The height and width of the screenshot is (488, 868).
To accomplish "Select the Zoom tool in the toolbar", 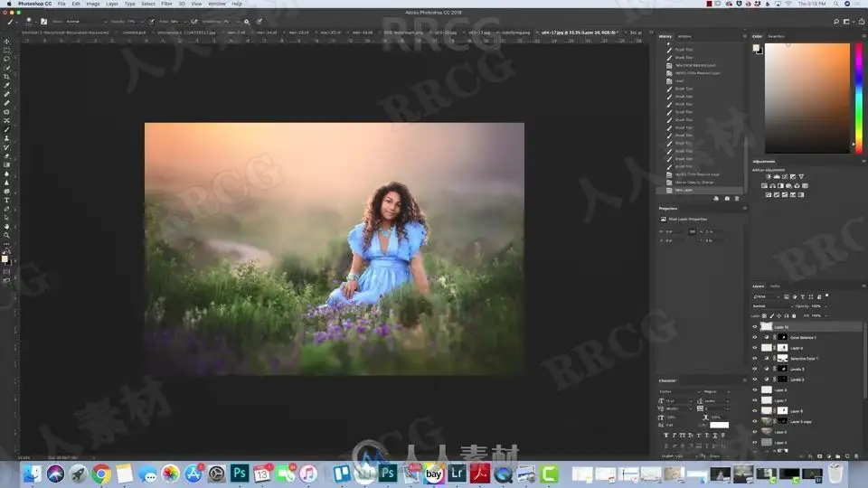I will [x=6, y=235].
